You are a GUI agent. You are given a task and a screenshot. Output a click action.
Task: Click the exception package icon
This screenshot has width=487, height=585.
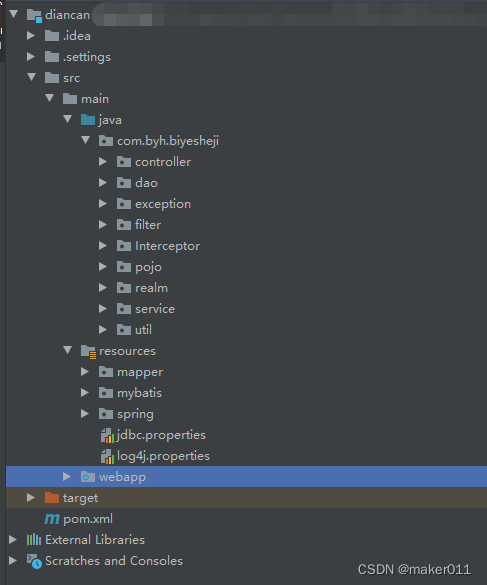coord(124,204)
